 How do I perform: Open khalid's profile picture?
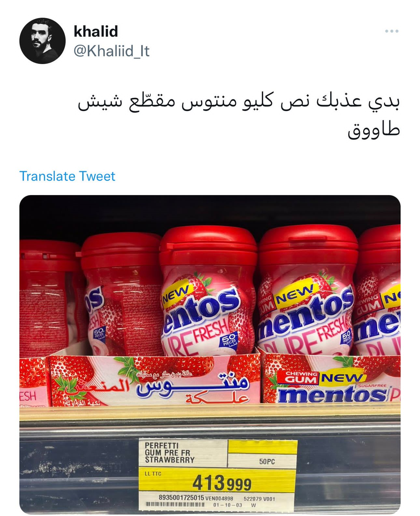click(x=42, y=41)
